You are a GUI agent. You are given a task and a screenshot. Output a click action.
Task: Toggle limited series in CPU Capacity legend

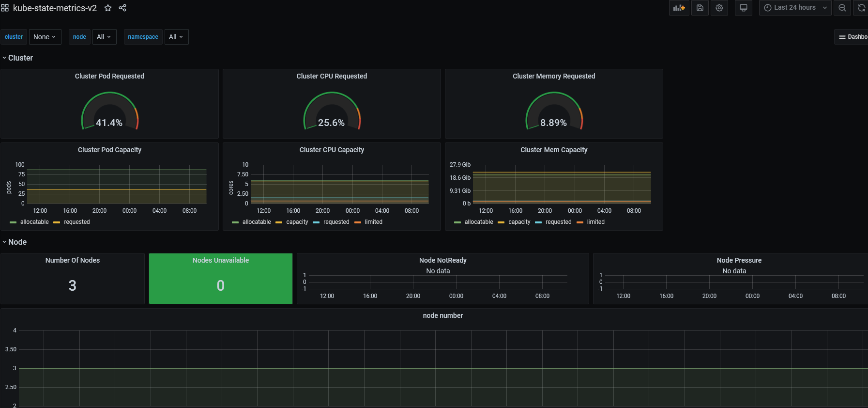(374, 222)
